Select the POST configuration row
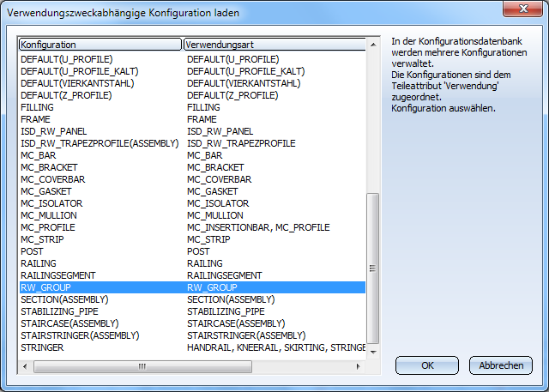This screenshot has height=392, width=549. 192,251
